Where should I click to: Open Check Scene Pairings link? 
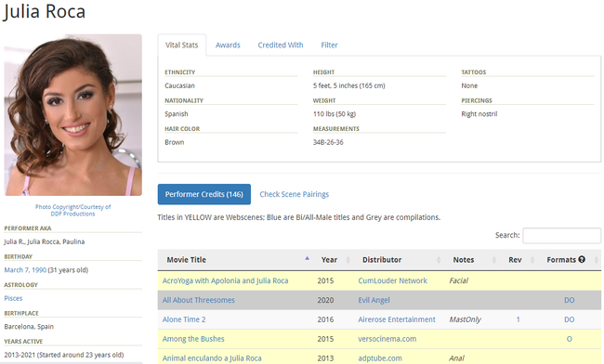[x=295, y=194]
